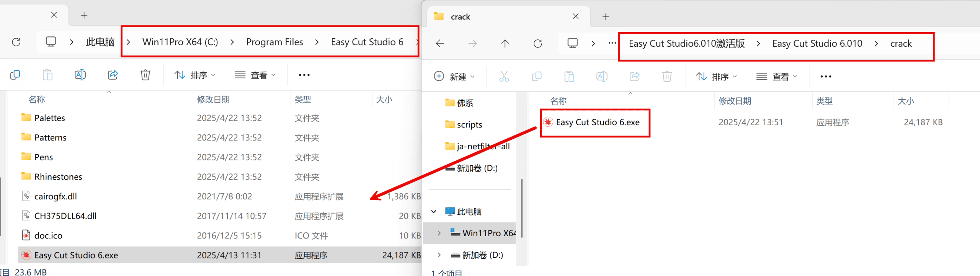Open the 新建 dropdown in crack window
980x276 pixels.
click(454, 77)
